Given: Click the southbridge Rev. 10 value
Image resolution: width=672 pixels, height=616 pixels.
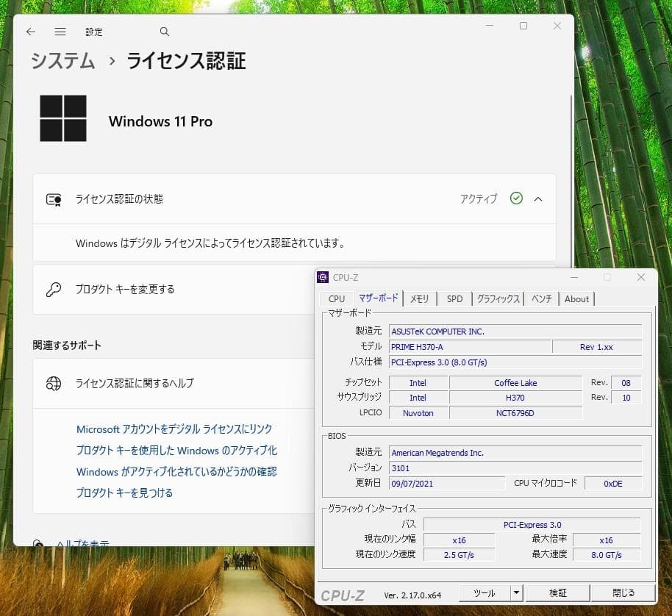Looking at the screenshot, I should coord(626,398).
